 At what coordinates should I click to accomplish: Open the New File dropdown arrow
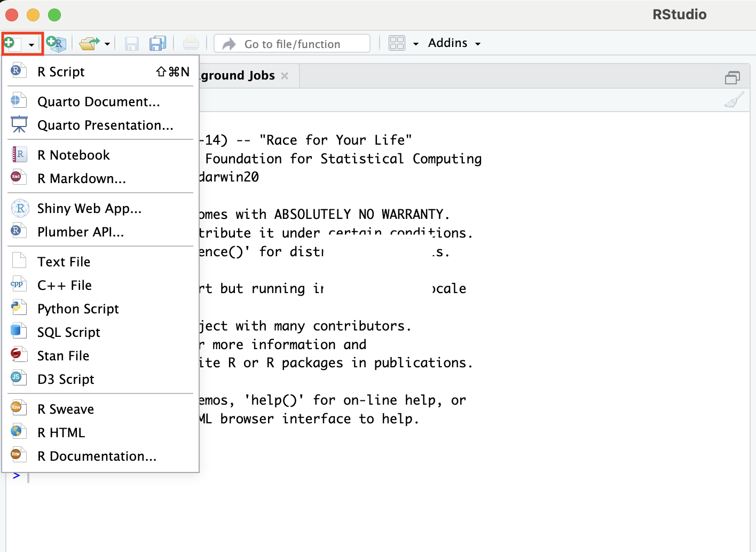31,44
